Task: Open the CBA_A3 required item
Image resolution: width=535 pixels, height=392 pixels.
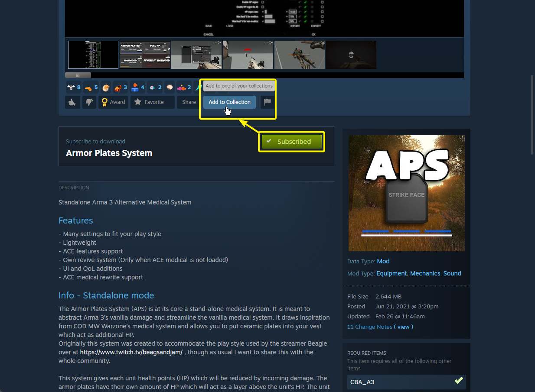Action: (x=407, y=382)
